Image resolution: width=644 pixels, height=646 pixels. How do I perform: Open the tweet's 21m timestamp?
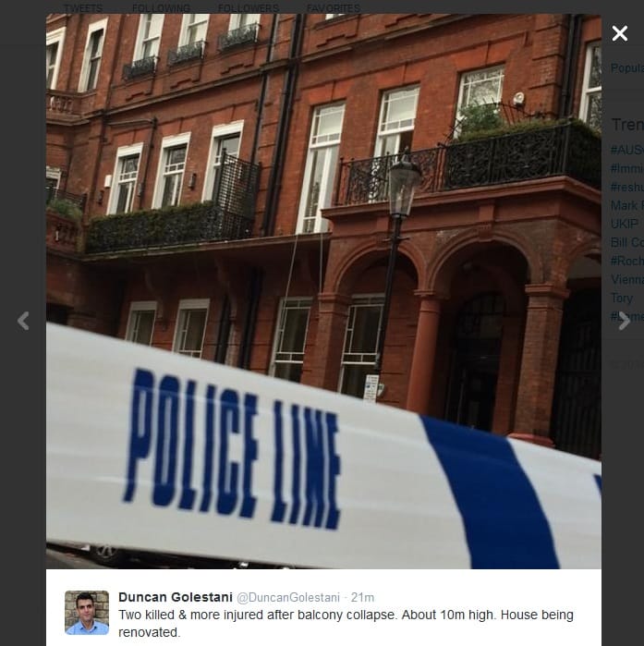coord(362,597)
